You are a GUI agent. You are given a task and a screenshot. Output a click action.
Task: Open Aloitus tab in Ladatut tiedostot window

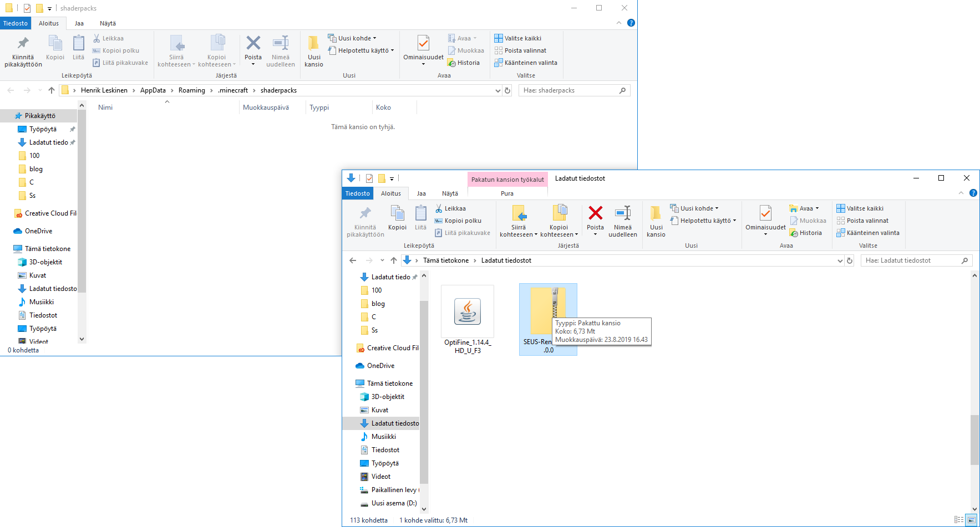tap(391, 193)
